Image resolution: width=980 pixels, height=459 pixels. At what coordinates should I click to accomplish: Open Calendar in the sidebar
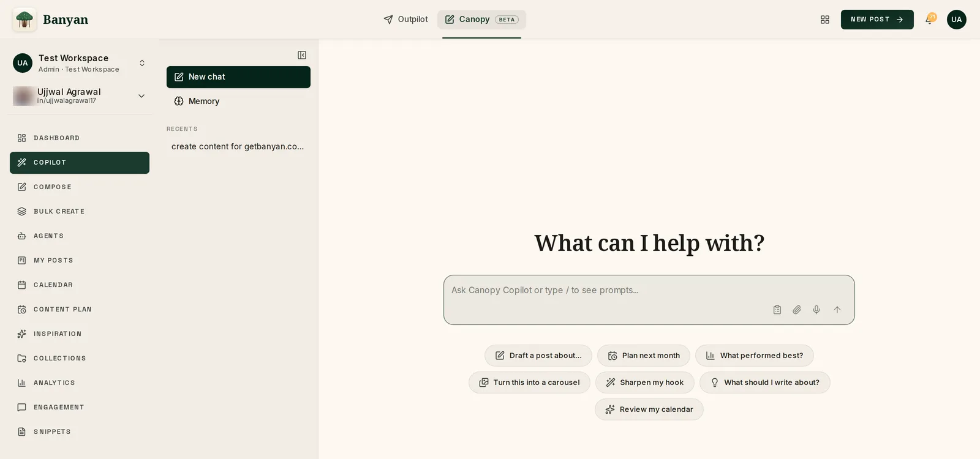coord(80,285)
